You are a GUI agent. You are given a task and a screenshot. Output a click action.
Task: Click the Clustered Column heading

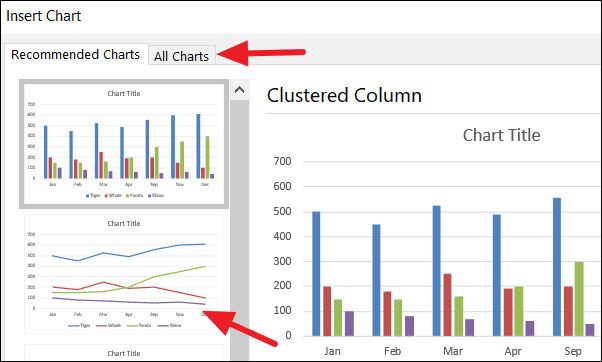point(344,95)
